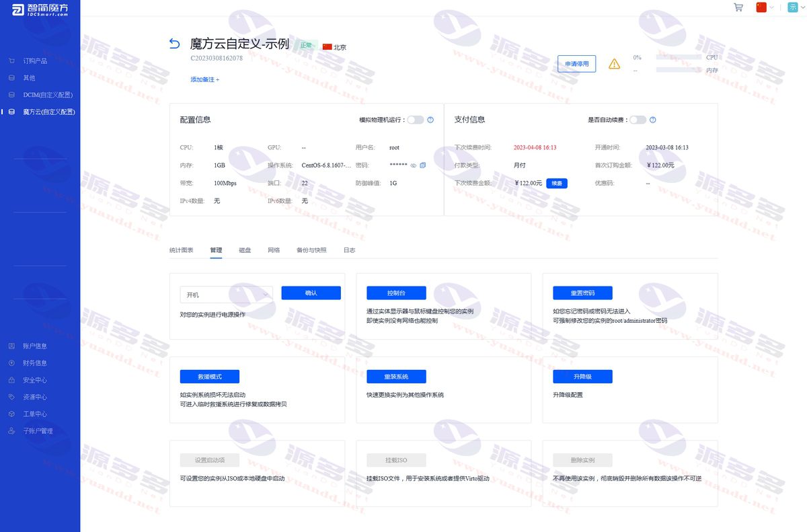Click the yellow warning triangle icon

tap(614, 64)
